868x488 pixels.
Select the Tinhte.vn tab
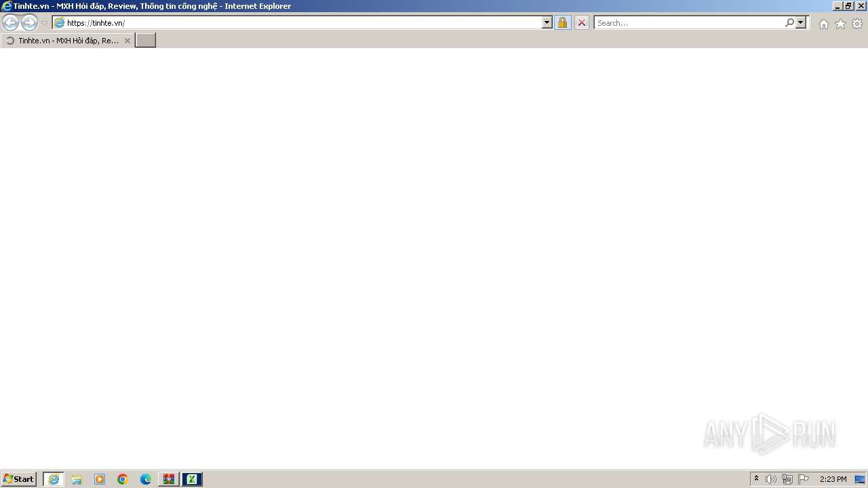click(x=67, y=41)
